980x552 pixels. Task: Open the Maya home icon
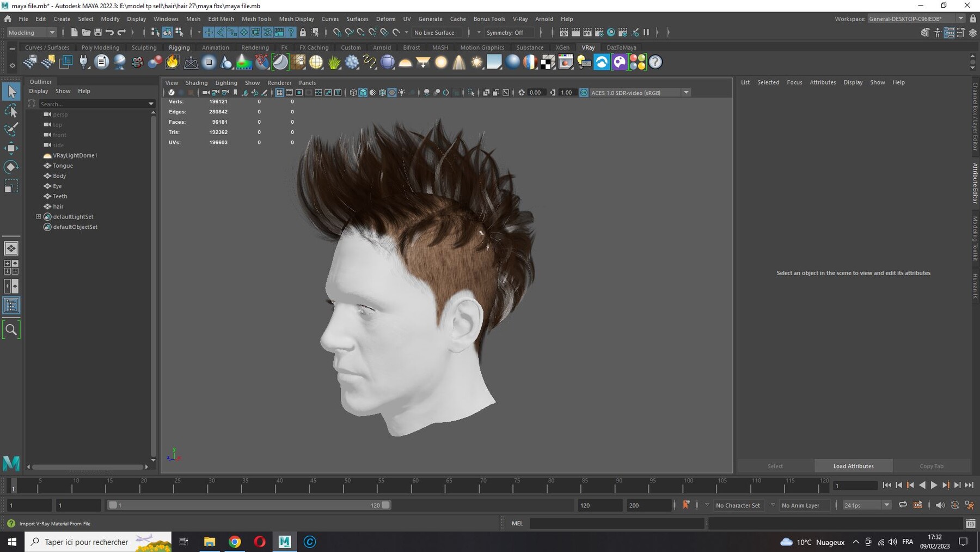point(8,19)
